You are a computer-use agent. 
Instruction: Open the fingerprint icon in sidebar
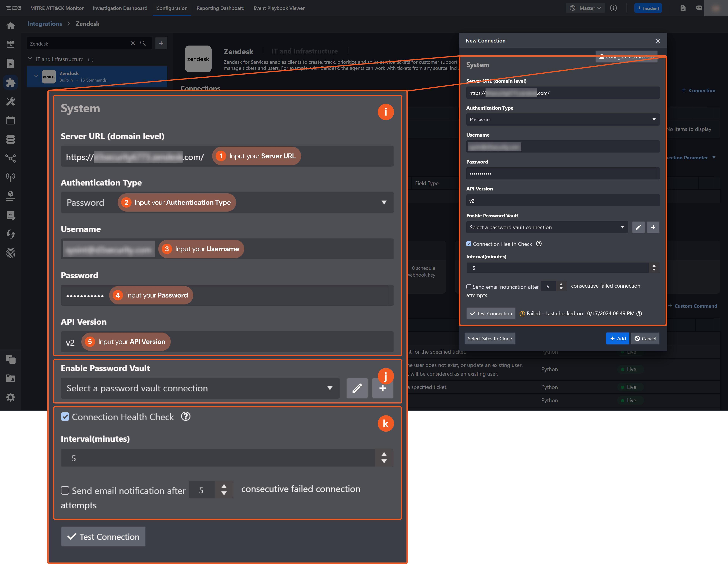tap(11, 253)
